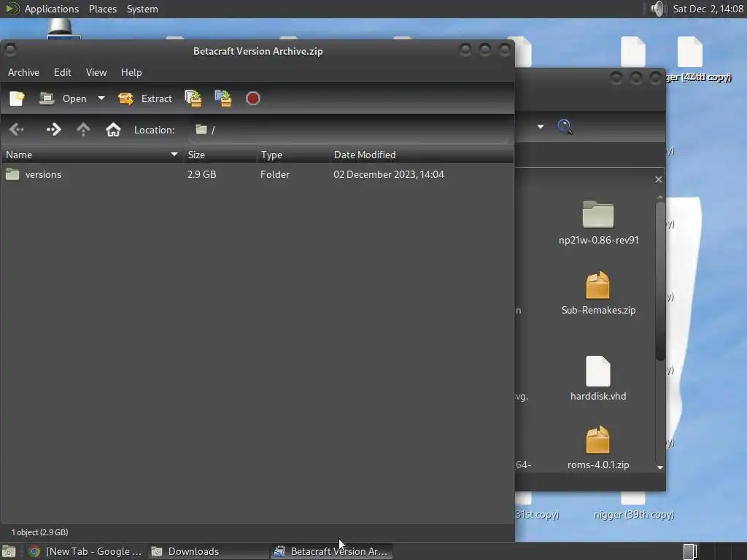Click the new archive icon in the toolbar
This screenshot has width=747, height=560.
click(x=18, y=98)
